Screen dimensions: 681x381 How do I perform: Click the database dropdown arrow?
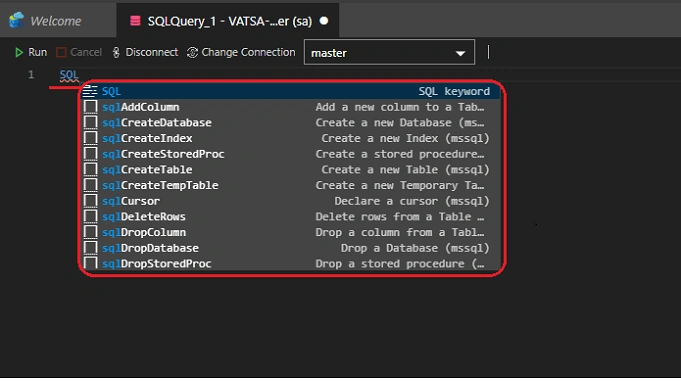460,53
